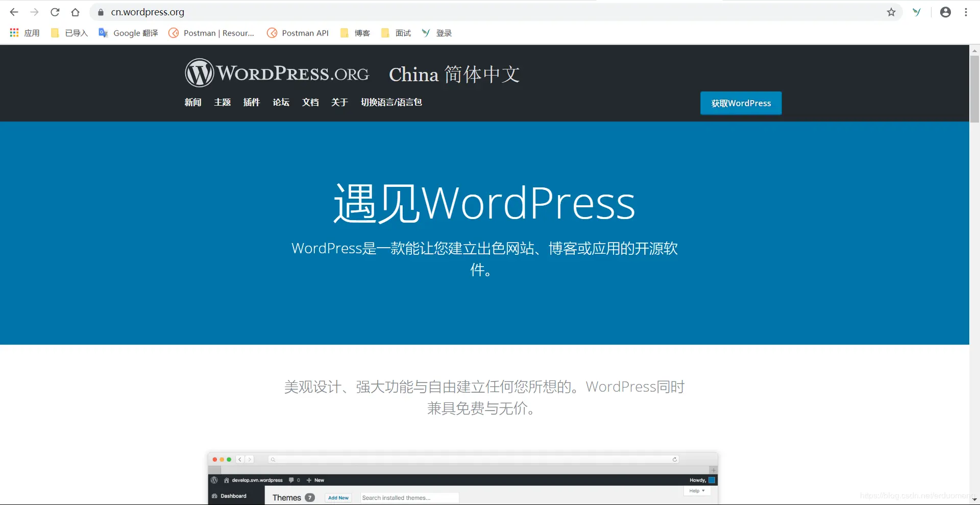Open the 切换语言/语言包 menu
Image resolution: width=980 pixels, height=505 pixels.
click(391, 102)
